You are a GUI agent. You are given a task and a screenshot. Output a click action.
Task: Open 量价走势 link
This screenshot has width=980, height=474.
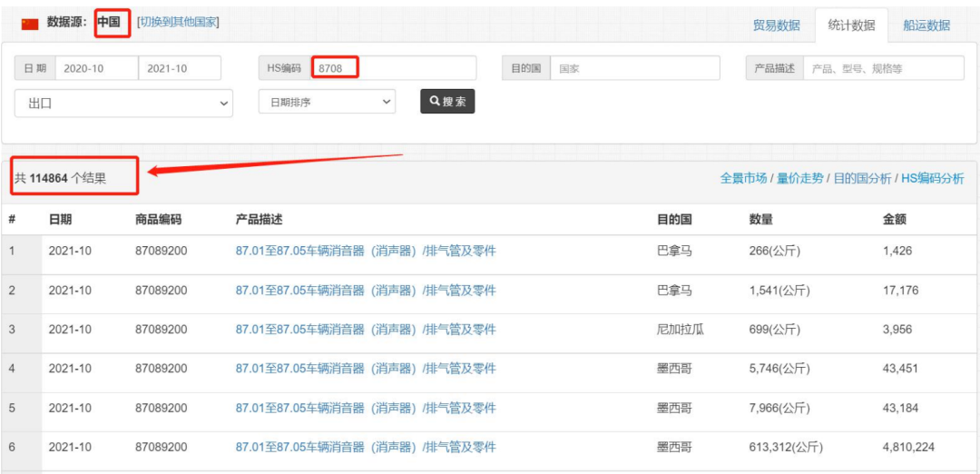coord(800,179)
